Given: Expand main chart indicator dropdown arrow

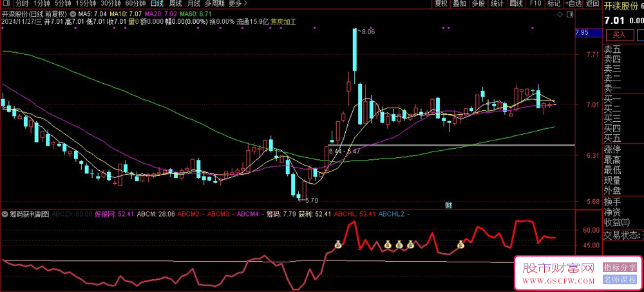Looking at the screenshot, I should click(x=73, y=14).
